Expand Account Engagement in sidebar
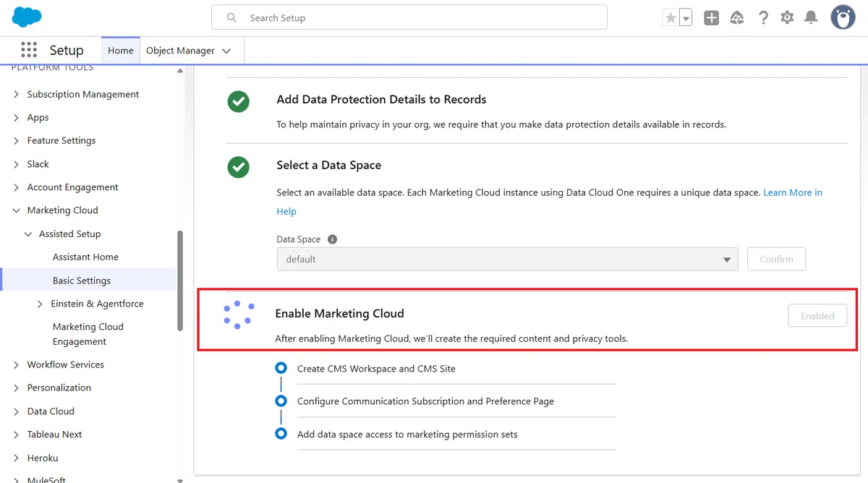 pyautogui.click(x=17, y=187)
